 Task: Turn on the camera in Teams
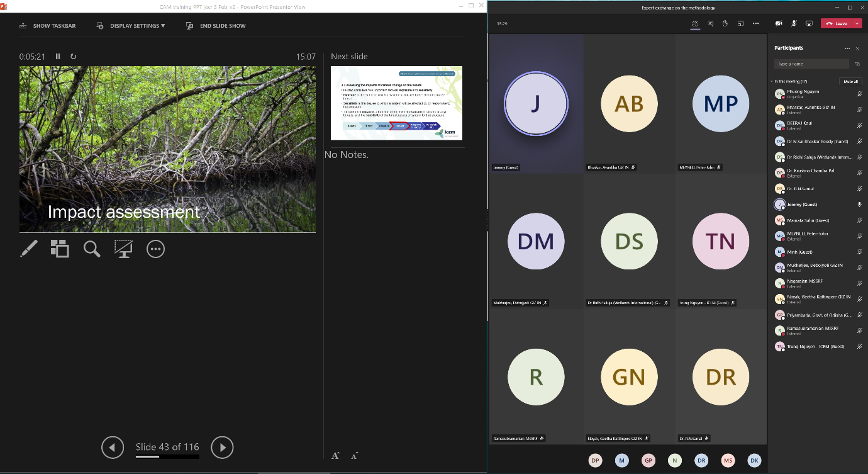pos(779,23)
